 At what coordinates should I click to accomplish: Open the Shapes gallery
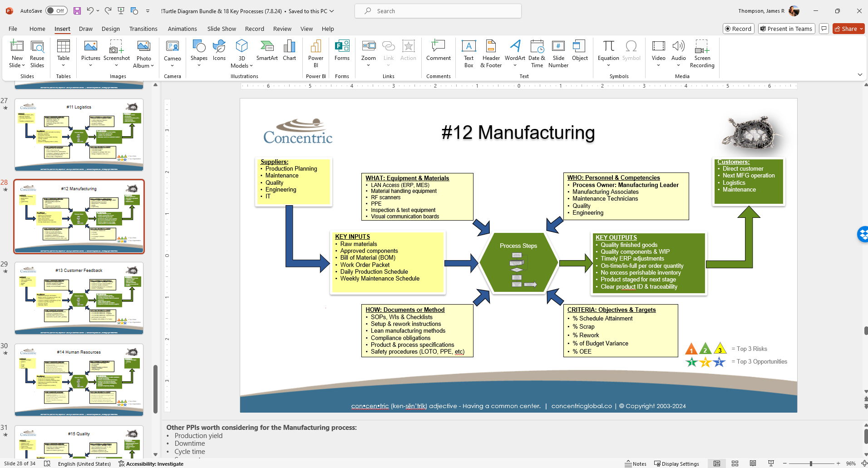(x=199, y=54)
